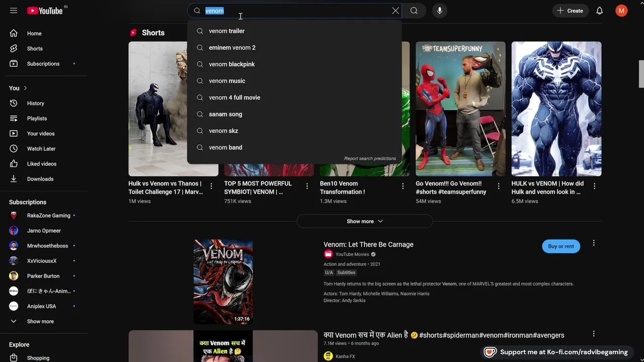Open options for Go Venom!!! short
This screenshot has height=362, width=644.
tap(499, 186)
